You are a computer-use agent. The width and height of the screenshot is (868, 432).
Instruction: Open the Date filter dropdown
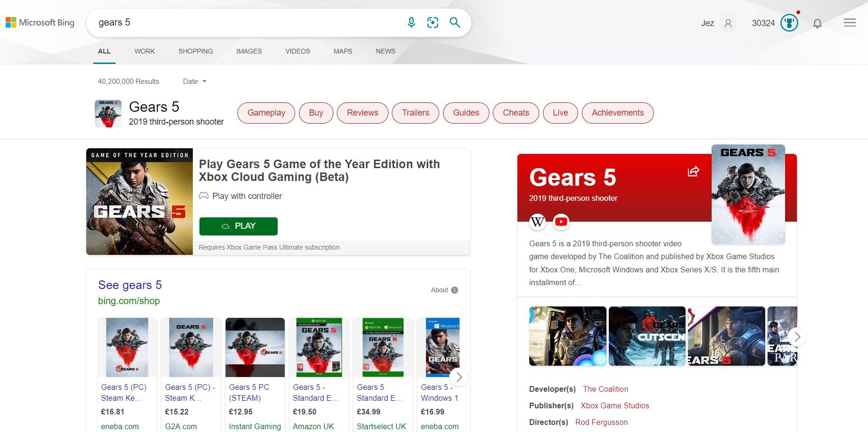[x=194, y=81]
